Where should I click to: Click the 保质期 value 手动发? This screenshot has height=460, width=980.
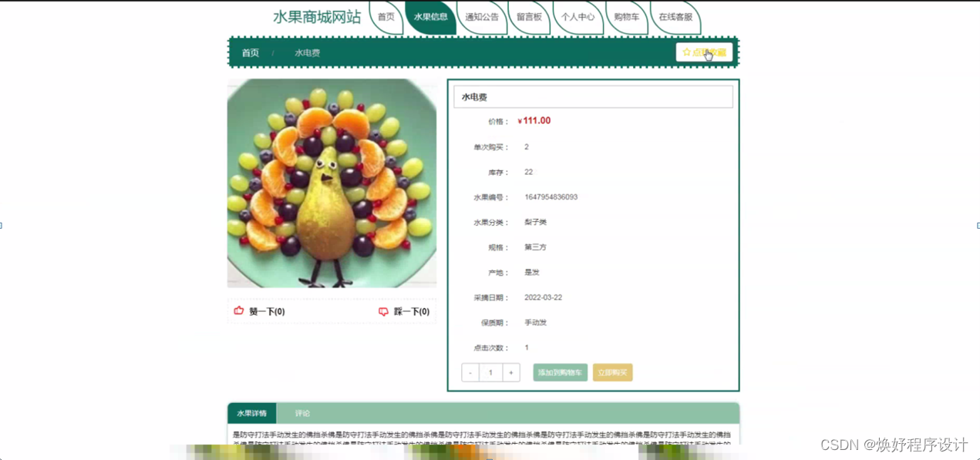536,323
